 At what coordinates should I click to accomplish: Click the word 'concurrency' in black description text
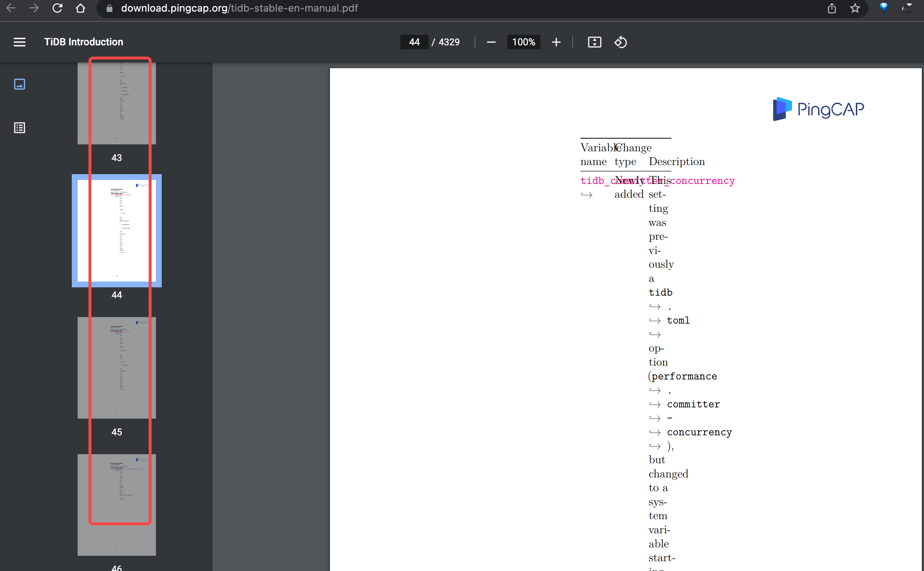[x=699, y=432]
